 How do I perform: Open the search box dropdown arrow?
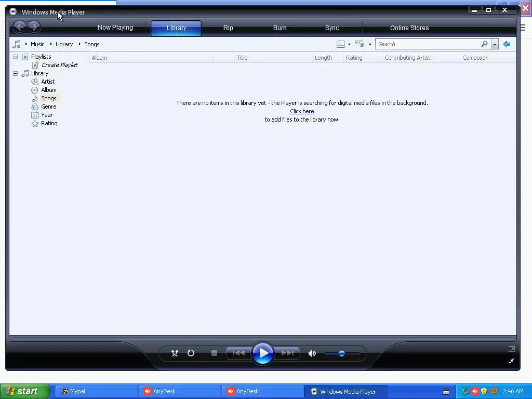pos(495,44)
